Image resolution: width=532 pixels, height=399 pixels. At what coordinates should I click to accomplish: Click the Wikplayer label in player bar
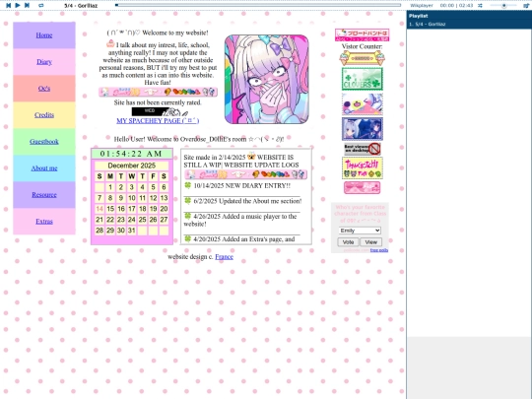click(422, 6)
